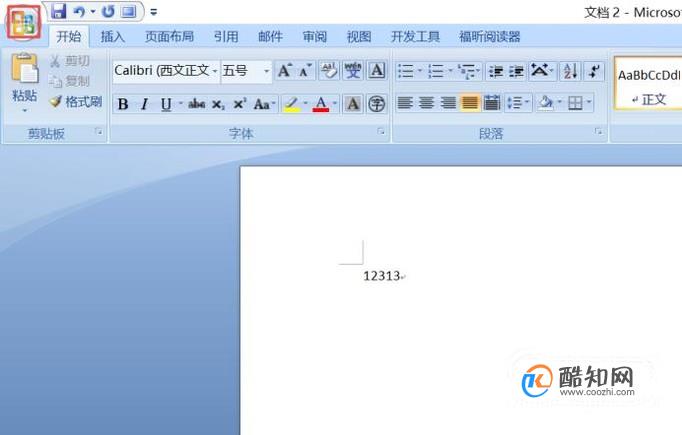Expand the 粘贴 options arrow
Image resolution: width=682 pixels, height=435 pixels.
tap(24, 110)
